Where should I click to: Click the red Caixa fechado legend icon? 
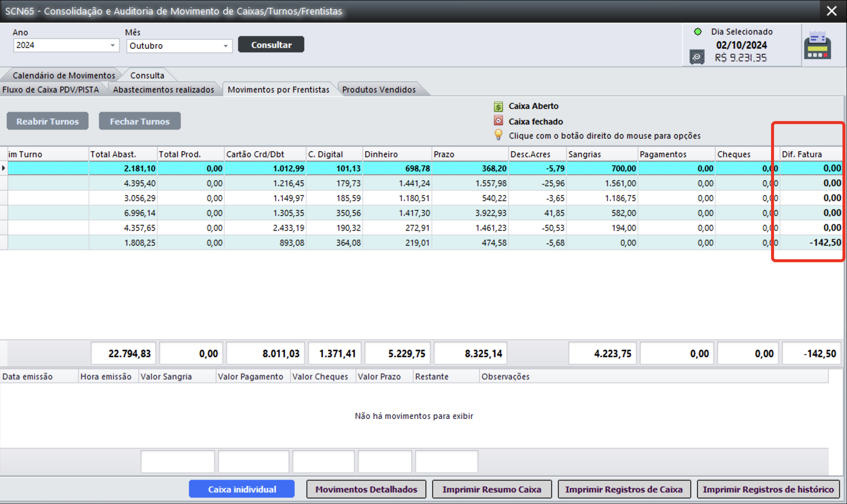coord(498,121)
